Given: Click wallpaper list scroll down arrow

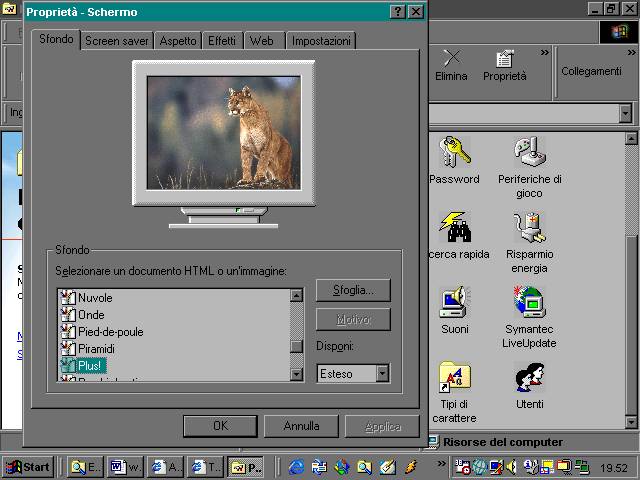Looking at the screenshot, I should [296, 373].
